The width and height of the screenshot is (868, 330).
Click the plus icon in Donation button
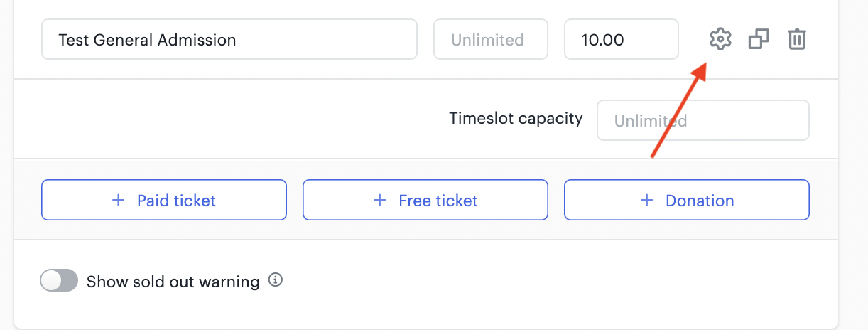(646, 201)
